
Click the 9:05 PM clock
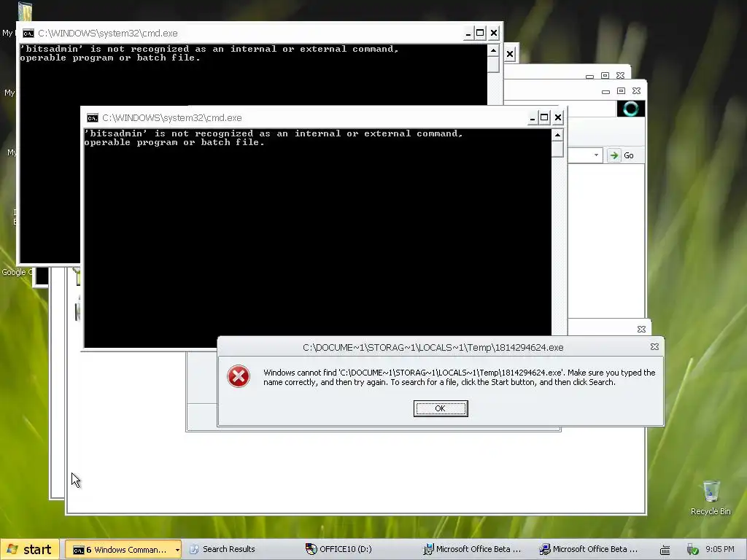(x=720, y=549)
